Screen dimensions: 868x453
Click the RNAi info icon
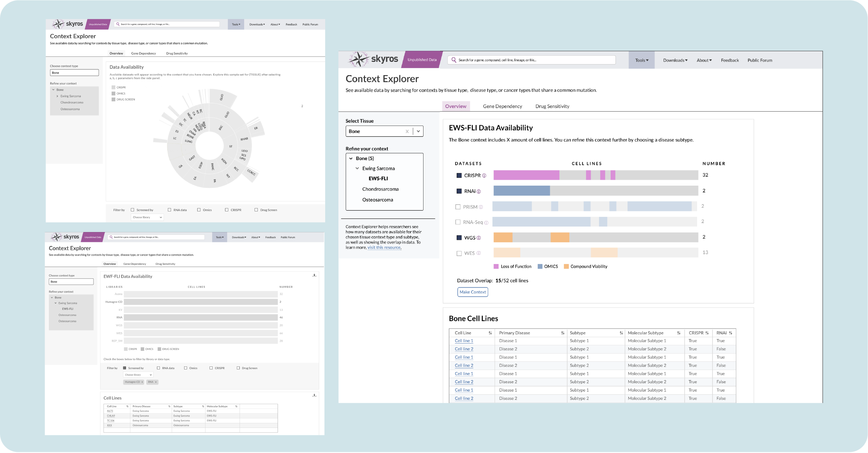pos(479,192)
